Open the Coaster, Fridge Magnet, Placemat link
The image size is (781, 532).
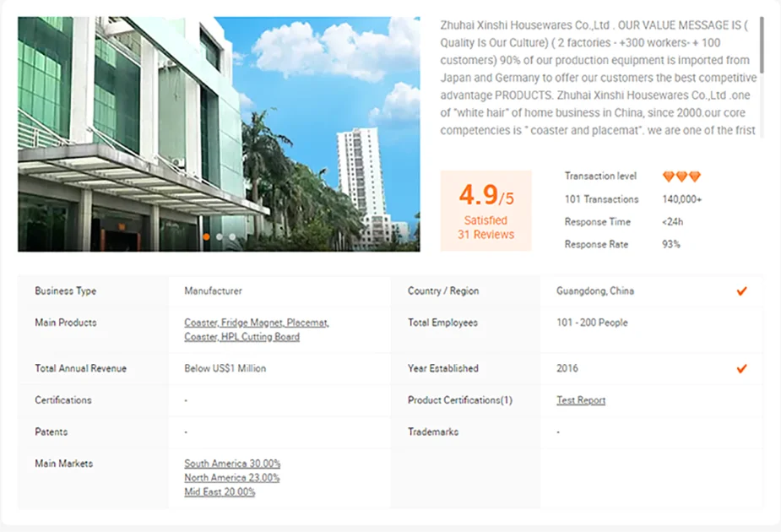[x=257, y=323]
